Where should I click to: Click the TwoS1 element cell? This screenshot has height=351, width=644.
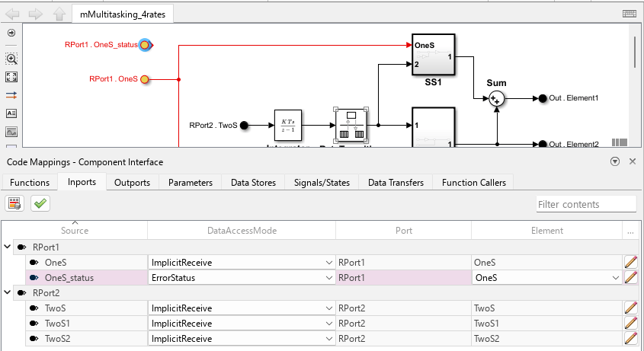tap(546, 323)
